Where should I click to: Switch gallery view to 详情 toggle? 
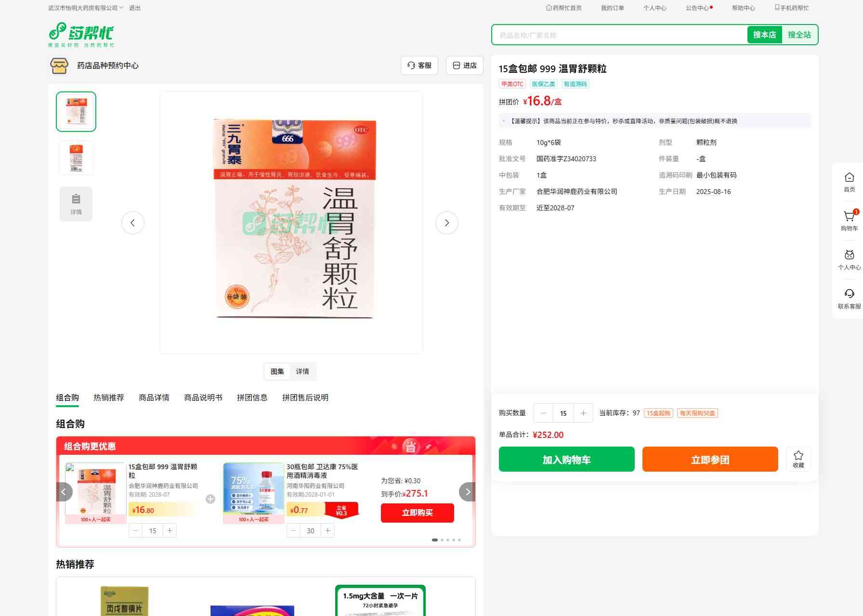coord(302,372)
